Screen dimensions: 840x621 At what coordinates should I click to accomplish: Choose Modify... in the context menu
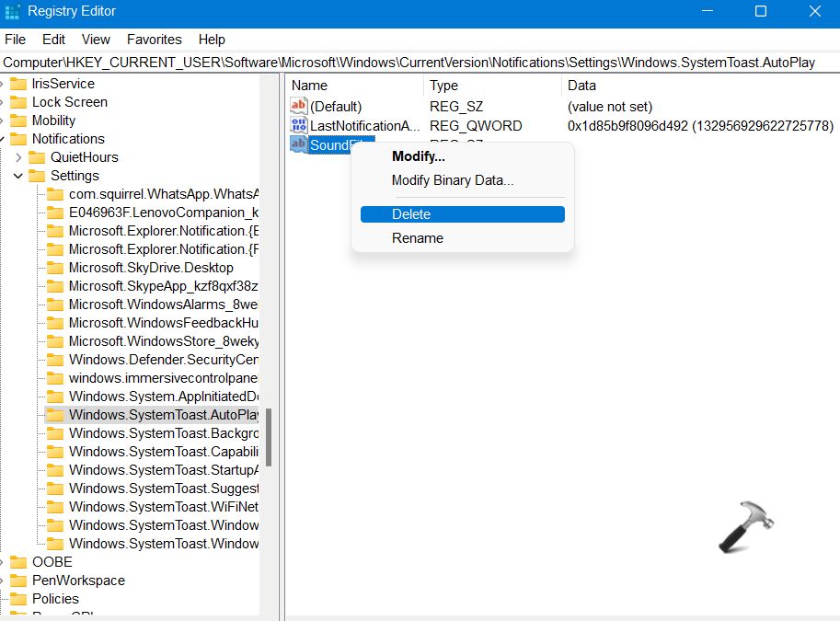tap(418, 156)
